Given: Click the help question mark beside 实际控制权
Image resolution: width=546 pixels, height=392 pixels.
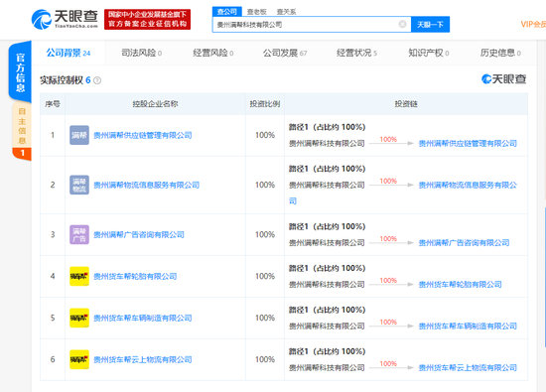Looking at the screenshot, I should tap(97, 80).
